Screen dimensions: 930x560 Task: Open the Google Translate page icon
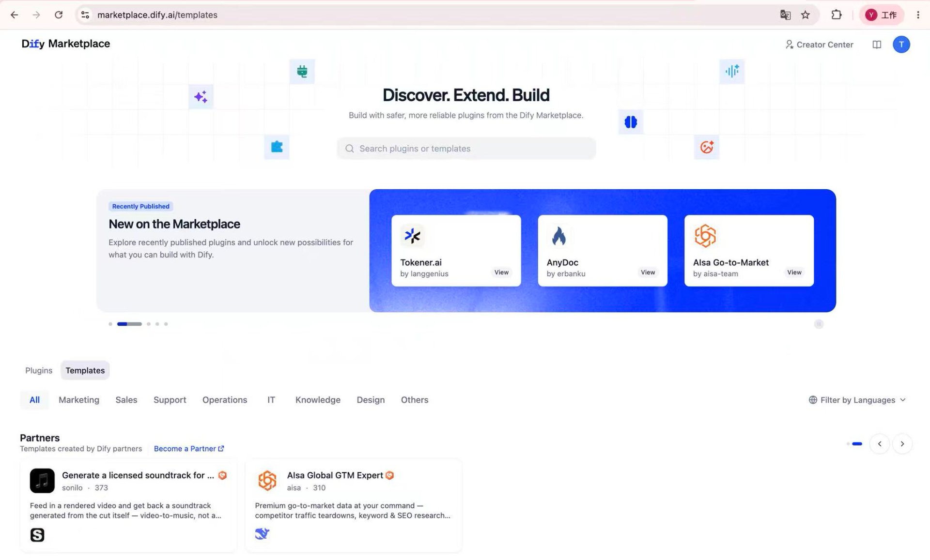point(785,15)
